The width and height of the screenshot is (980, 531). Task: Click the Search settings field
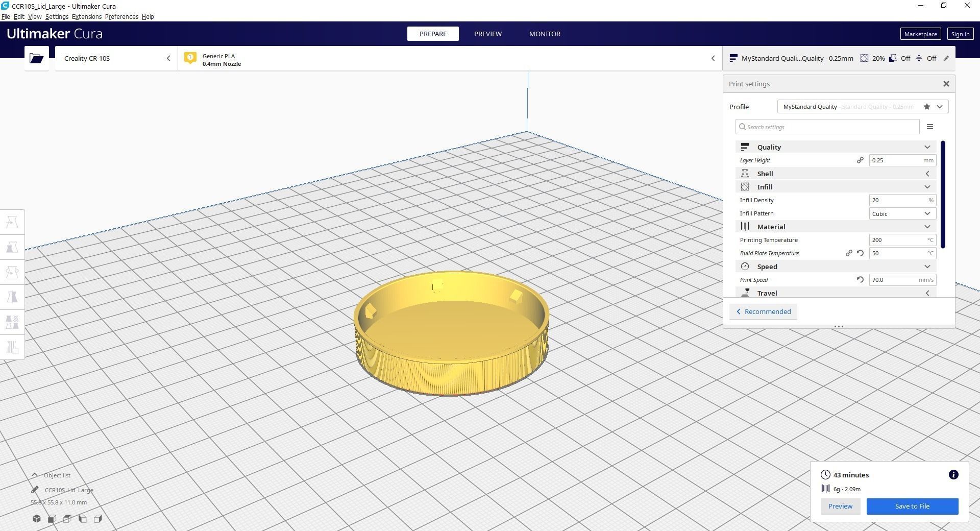coord(827,127)
